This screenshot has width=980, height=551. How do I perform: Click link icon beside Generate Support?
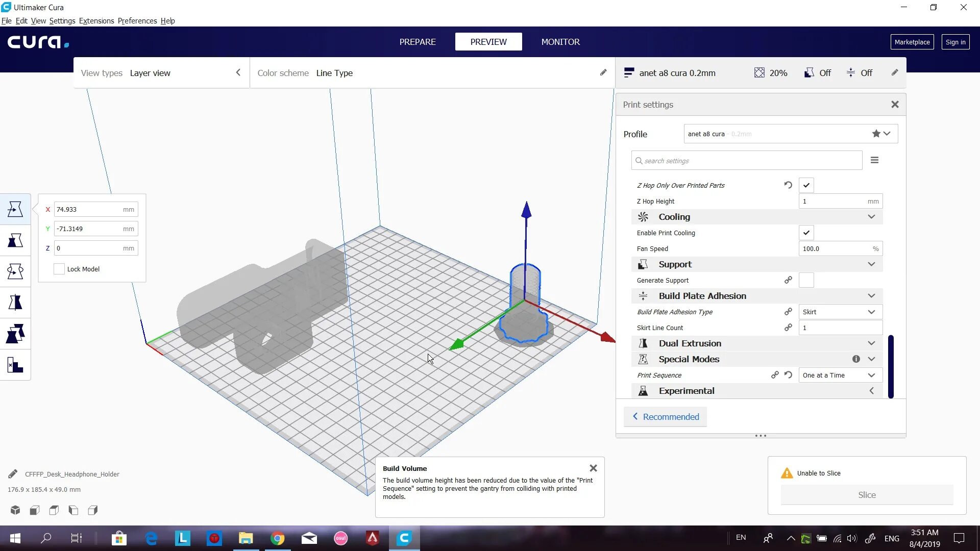788,280
